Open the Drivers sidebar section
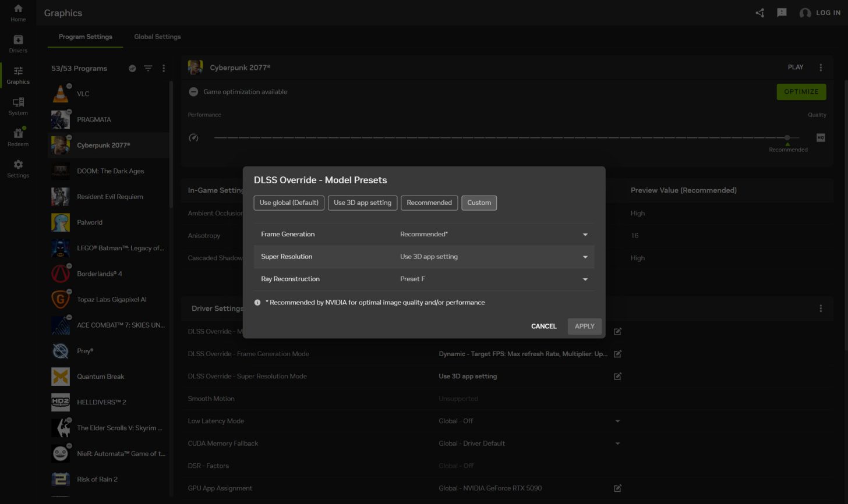 pos(18,44)
